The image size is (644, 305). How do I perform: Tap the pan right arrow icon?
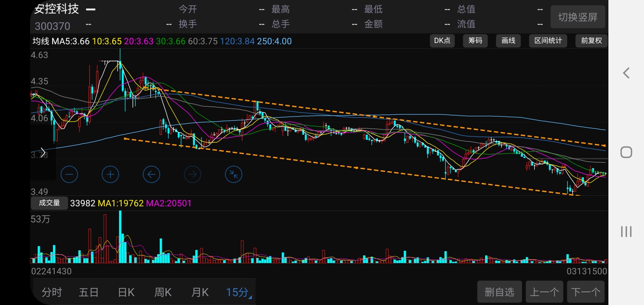pos(192,174)
